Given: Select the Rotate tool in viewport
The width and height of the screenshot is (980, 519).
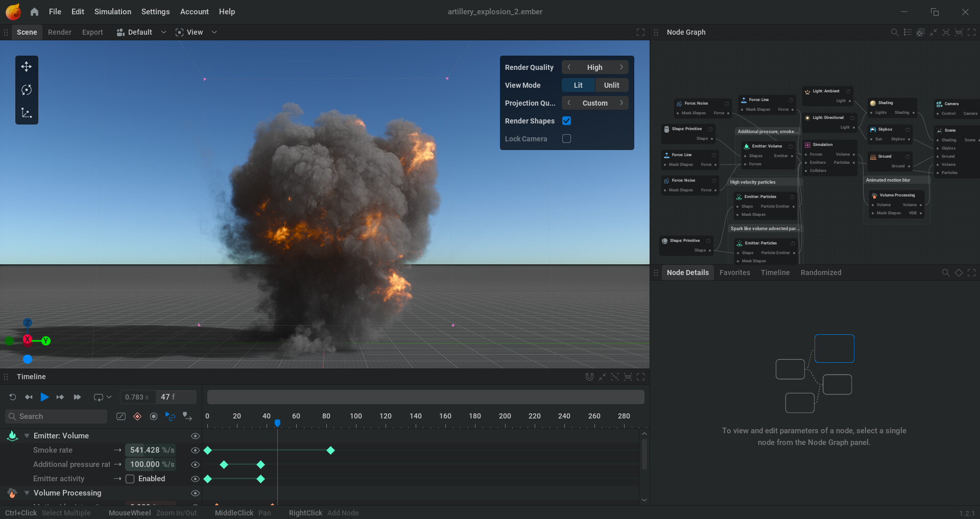Looking at the screenshot, I should coord(27,90).
